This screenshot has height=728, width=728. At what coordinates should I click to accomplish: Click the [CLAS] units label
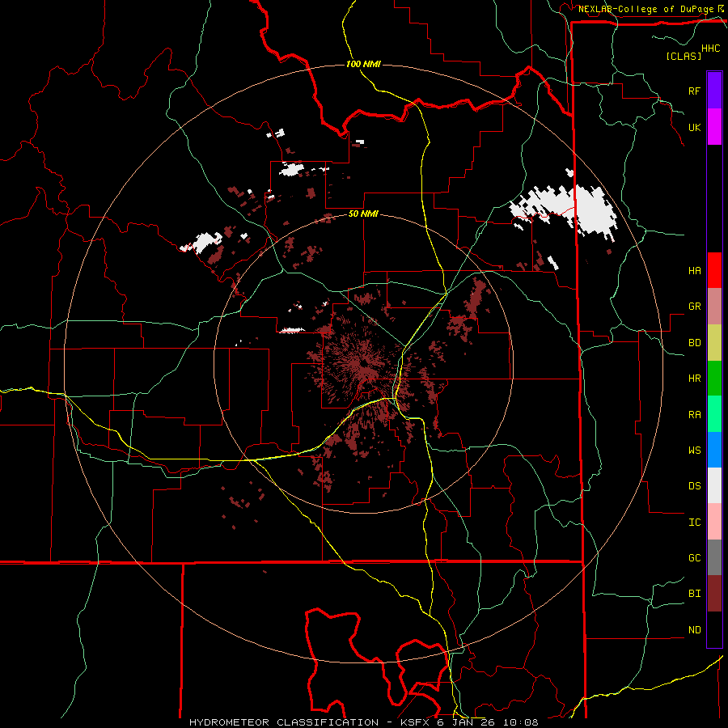(x=684, y=56)
